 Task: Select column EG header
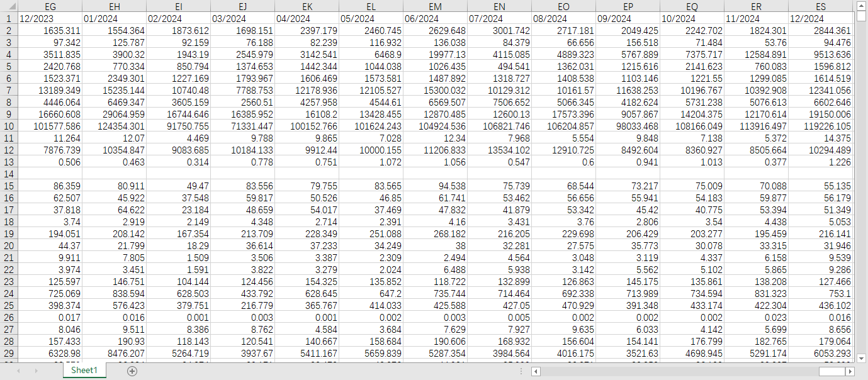50,6
